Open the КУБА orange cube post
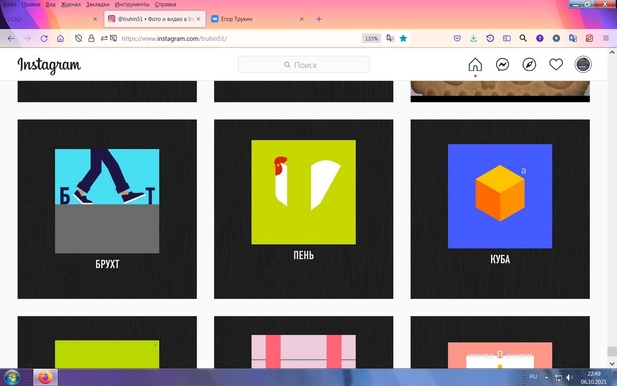Screen dimensions: 617x386 point(500,209)
